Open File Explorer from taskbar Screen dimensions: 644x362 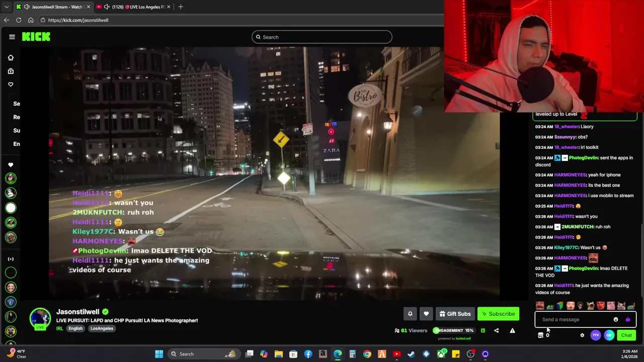[x=279, y=354]
